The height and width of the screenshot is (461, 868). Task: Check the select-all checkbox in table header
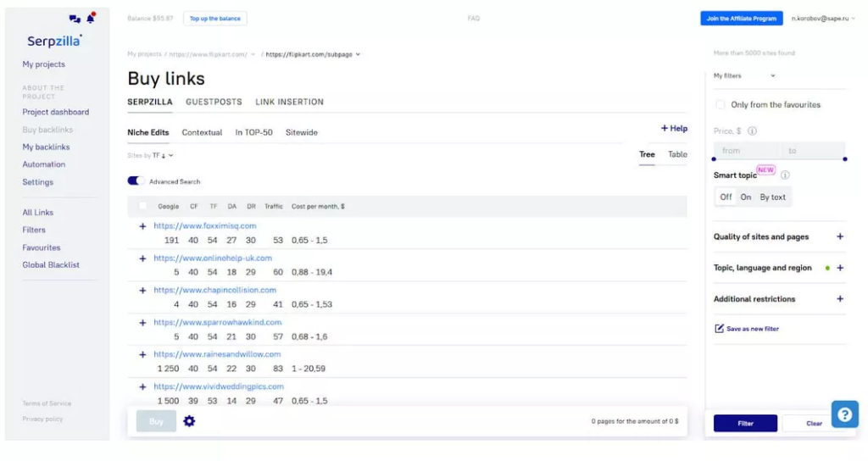142,206
